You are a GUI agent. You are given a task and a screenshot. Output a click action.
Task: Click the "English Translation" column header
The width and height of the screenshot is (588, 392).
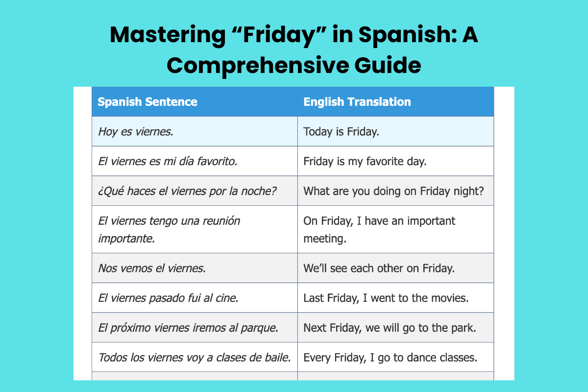coord(357,102)
